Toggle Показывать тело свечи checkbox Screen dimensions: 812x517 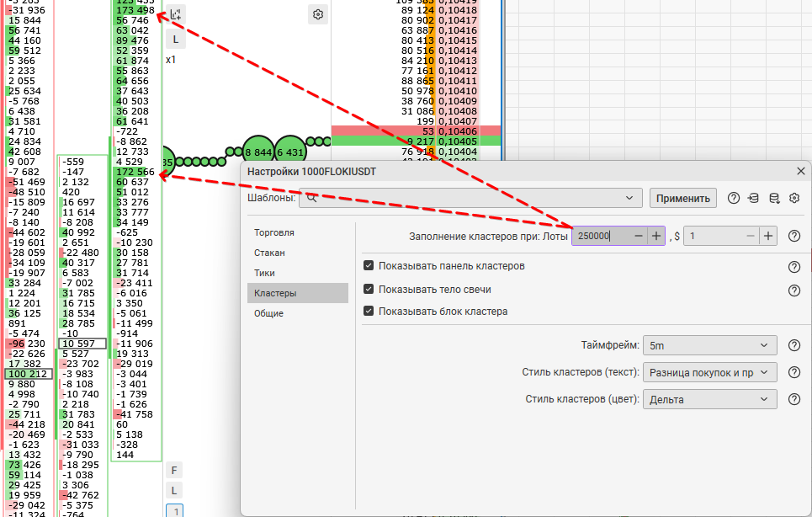click(369, 290)
